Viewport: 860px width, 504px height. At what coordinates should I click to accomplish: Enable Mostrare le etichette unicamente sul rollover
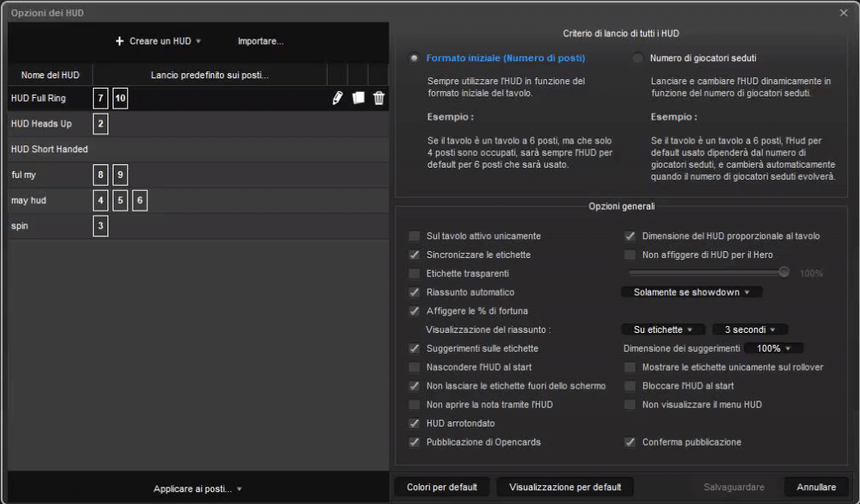point(630,367)
